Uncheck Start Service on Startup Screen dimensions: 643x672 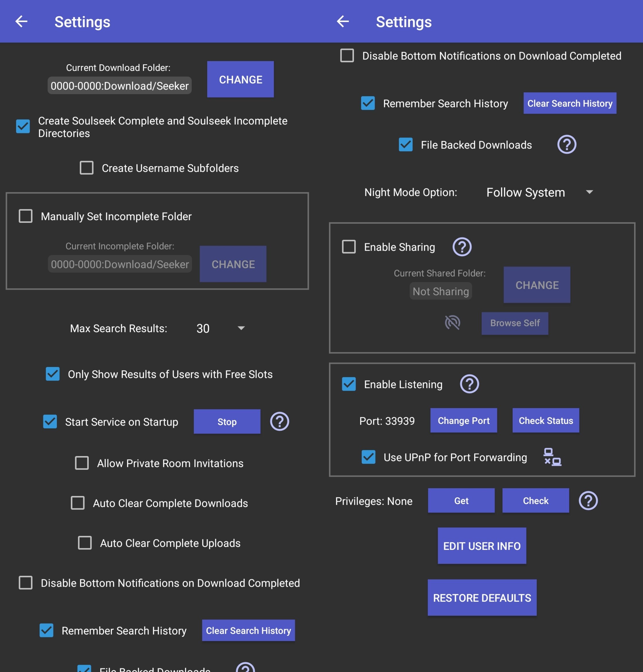[50, 422]
